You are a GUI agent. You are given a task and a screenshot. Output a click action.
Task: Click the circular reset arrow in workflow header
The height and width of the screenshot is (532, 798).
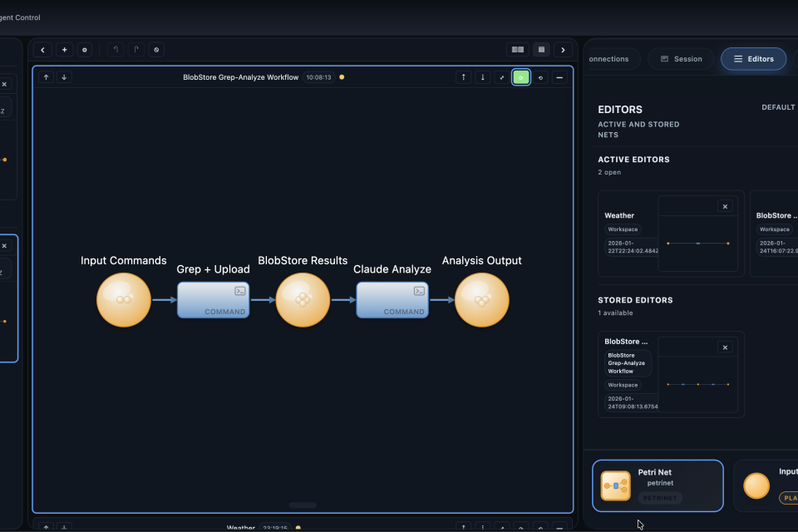(x=540, y=77)
